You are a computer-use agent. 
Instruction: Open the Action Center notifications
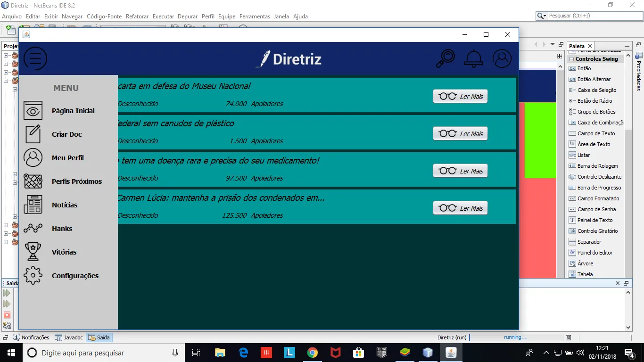pyautogui.click(x=629, y=353)
